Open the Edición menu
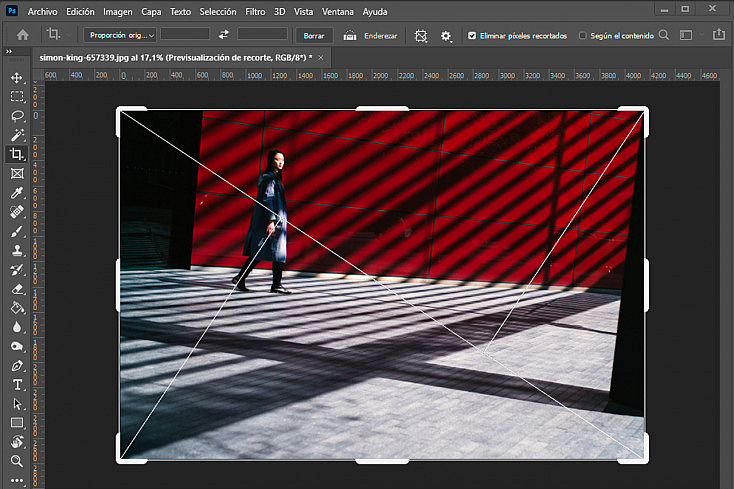Image resolution: width=734 pixels, height=489 pixels. click(80, 12)
